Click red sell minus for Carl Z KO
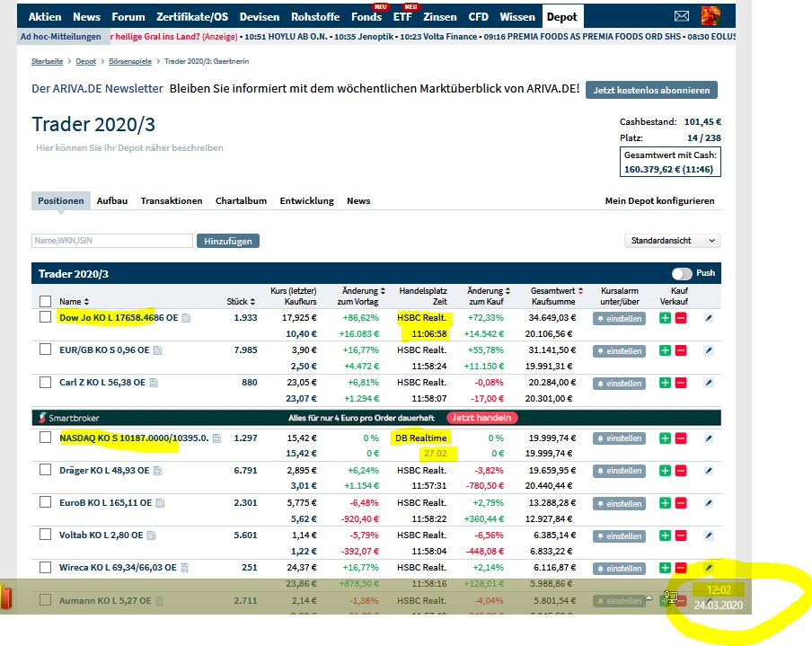 point(681,383)
